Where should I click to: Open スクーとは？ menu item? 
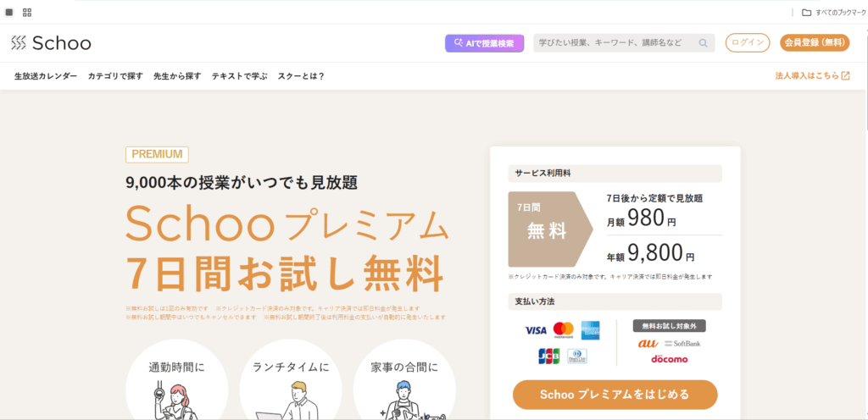click(301, 76)
